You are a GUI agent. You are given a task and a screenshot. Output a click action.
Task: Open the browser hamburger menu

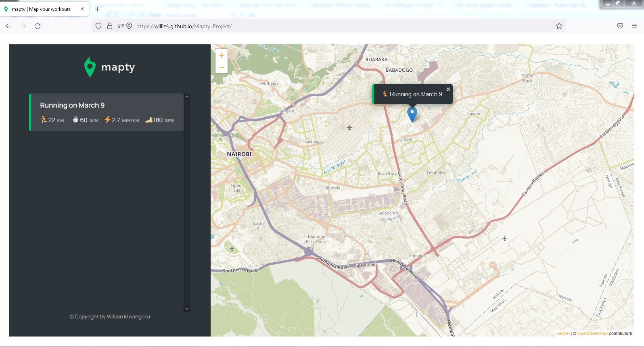point(635,26)
